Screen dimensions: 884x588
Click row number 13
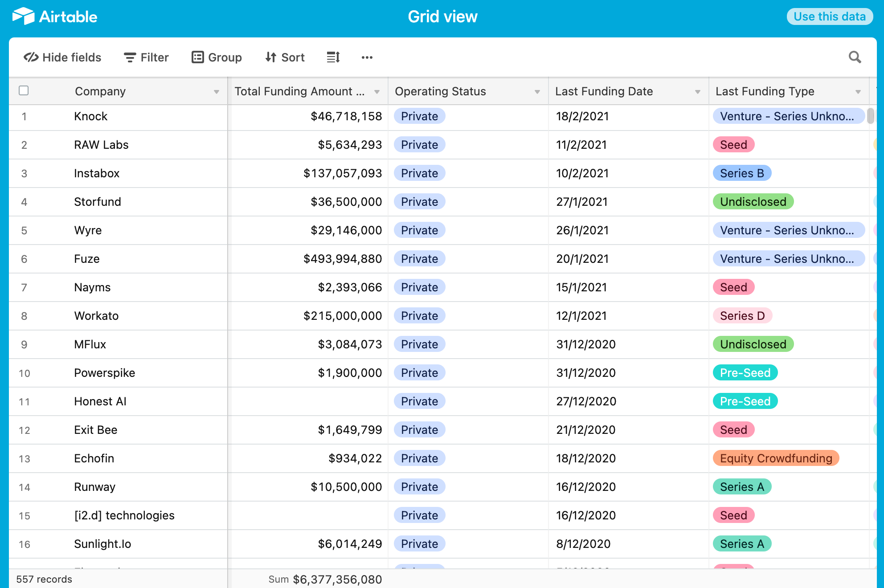point(25,459)
